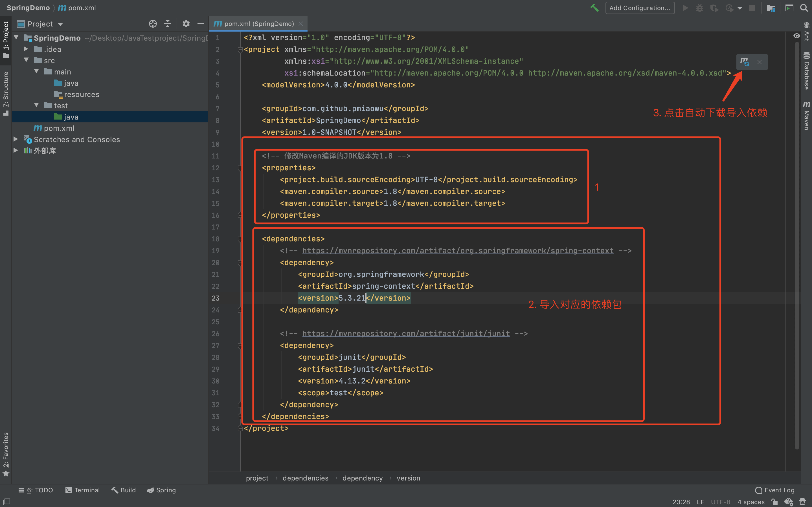Toggle tool window bars button bottom-left
The height and width of the screenshot is (507, 812).
[7, 502]
